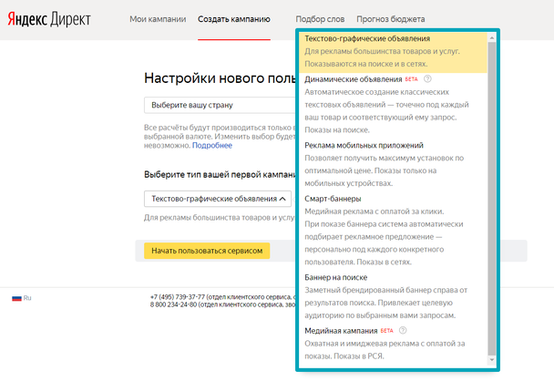Click the scroll down arrow of the dropdown list
This screenshot has height=392, width=554.
pos(492,360)
